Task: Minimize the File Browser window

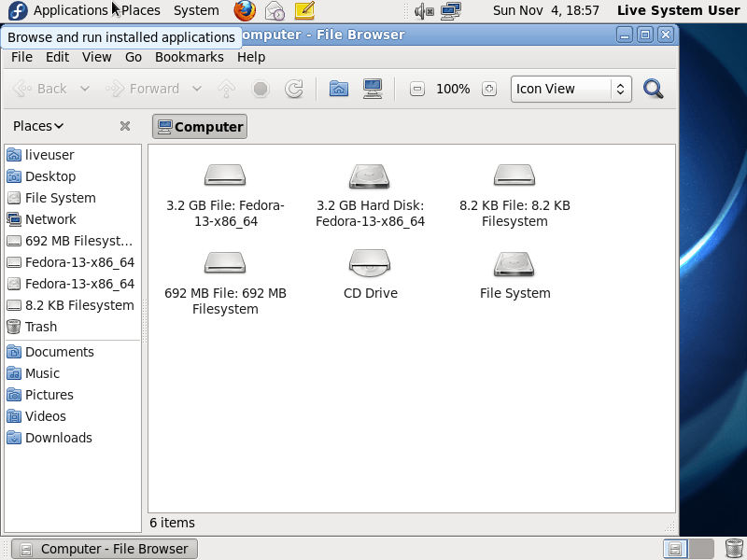Action: 625,35
